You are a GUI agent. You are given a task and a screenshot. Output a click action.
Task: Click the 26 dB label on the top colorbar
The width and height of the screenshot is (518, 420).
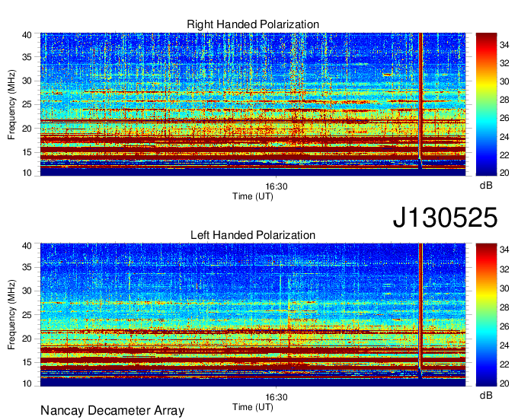pyautogui.click(x=504, y=118)
